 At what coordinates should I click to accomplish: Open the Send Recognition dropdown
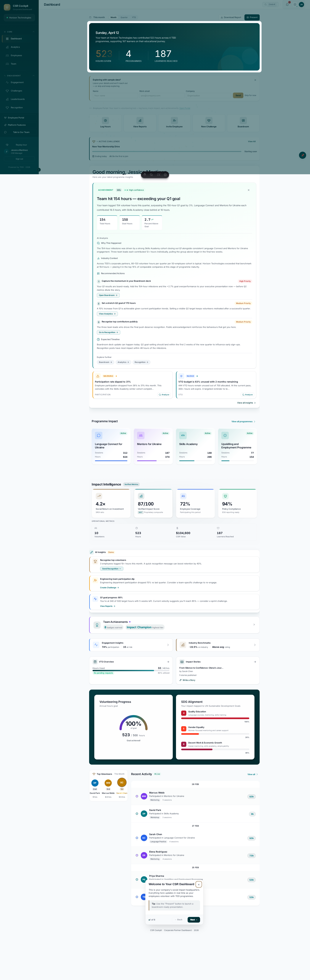click(112, 569)
